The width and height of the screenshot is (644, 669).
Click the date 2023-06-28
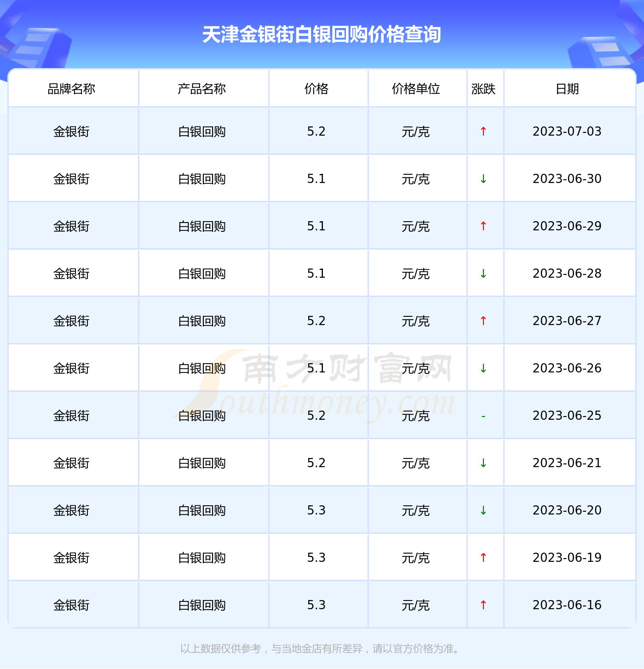click(567, 274)
